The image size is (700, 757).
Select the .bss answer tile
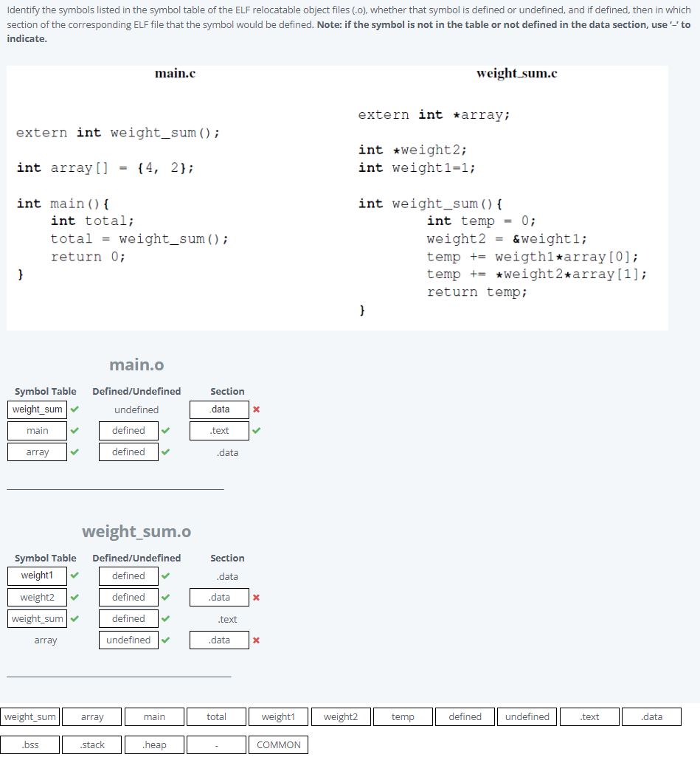coord(30,744)
